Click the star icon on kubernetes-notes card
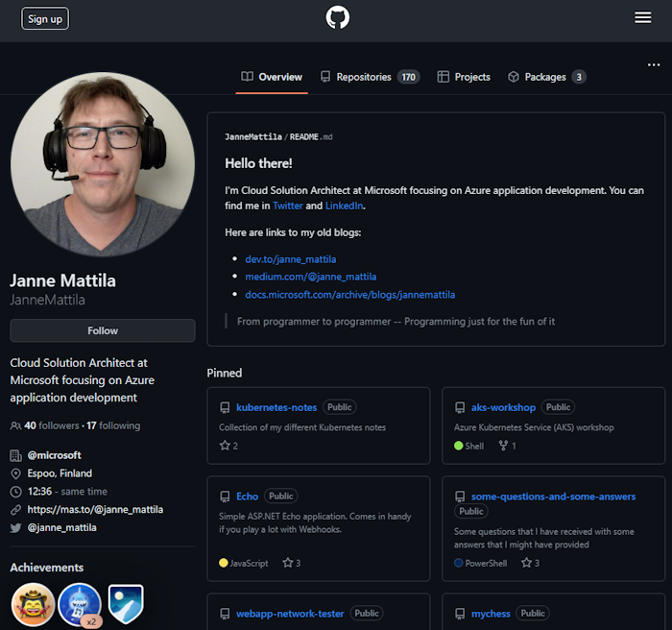Image resolution: width=672 pixels, height=630 pixels. point(225,446)
